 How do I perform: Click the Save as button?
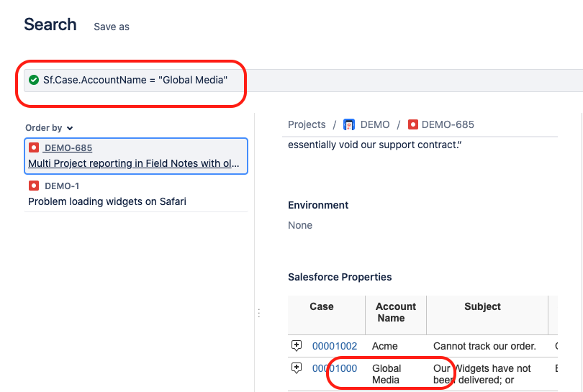pyautogui.click(x=112, y=27)
